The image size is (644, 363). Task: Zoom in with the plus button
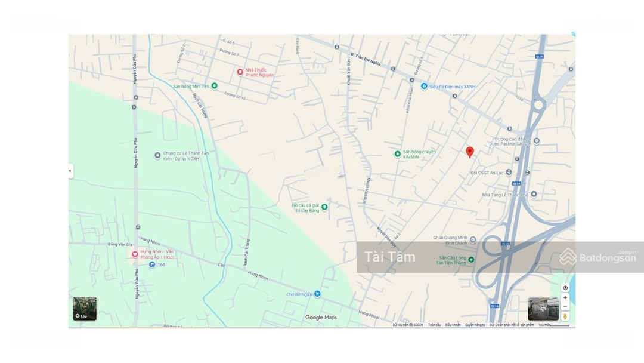click(x=565, y=297)
